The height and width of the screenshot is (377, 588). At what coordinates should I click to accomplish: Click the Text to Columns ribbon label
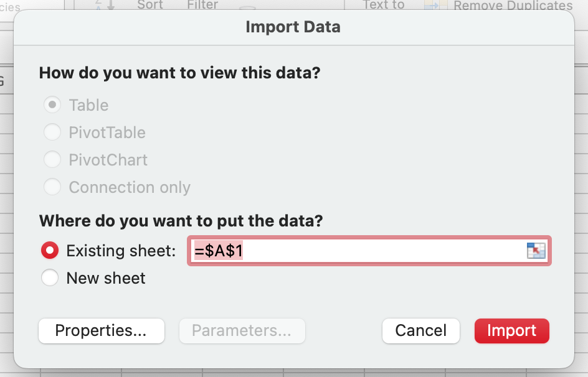384,5
